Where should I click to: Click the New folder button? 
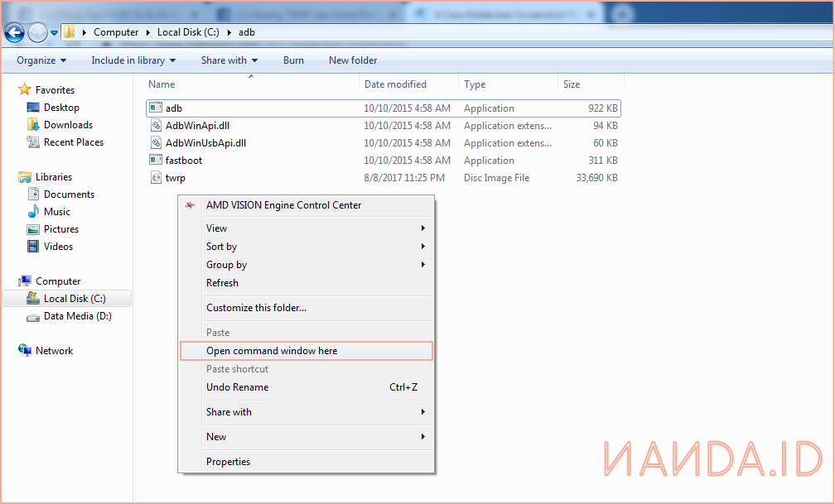pos(353,60)
